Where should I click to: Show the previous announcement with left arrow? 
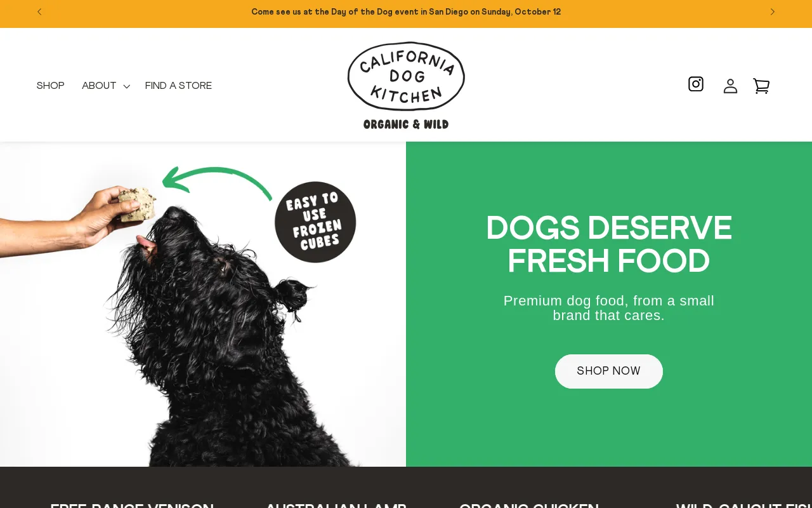pyautogui.click(x=39, y=11)
